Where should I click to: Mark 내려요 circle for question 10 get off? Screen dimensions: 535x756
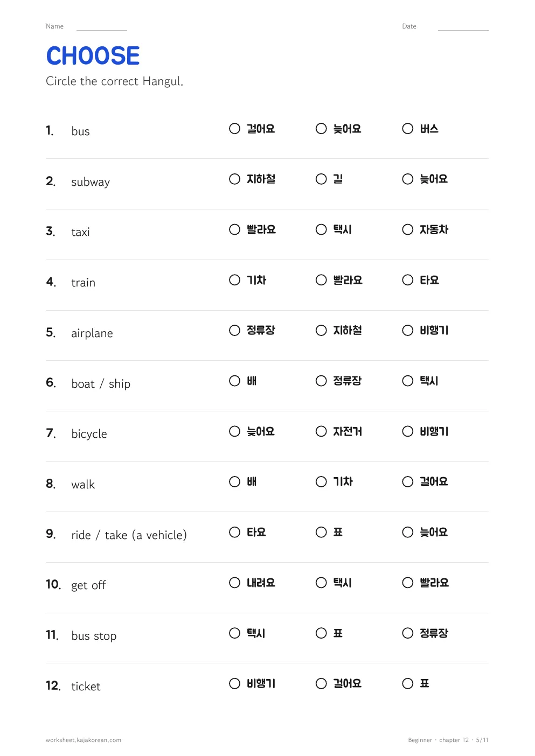click(234, 583)
